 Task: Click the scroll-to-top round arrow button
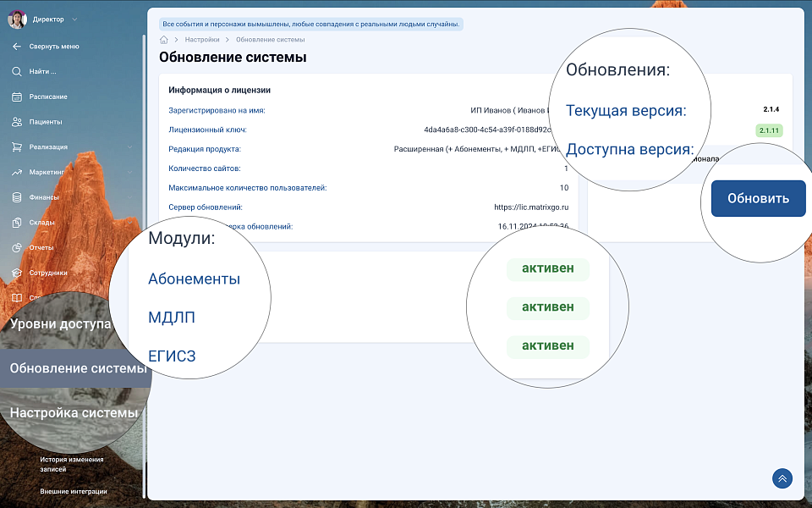point(782,478)
